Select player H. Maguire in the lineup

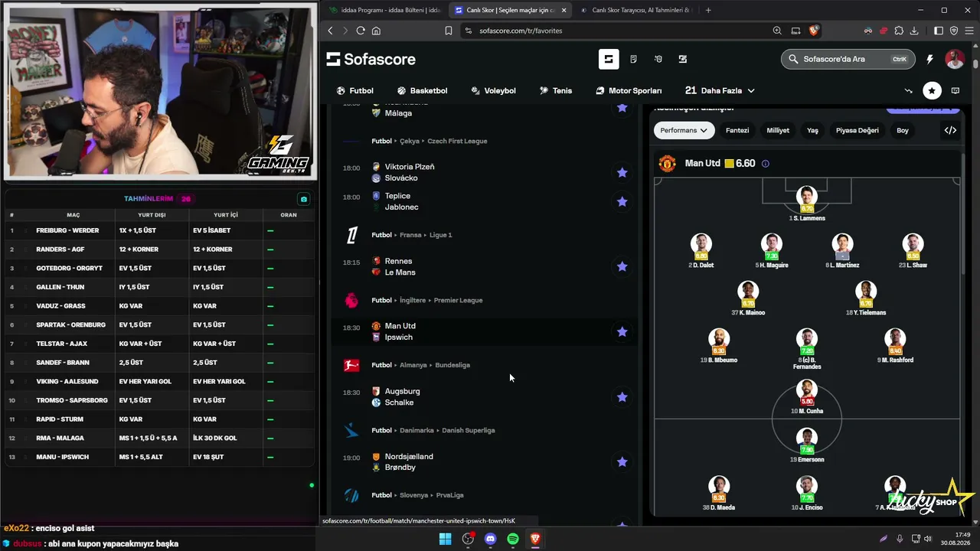[x=771, y=251]
